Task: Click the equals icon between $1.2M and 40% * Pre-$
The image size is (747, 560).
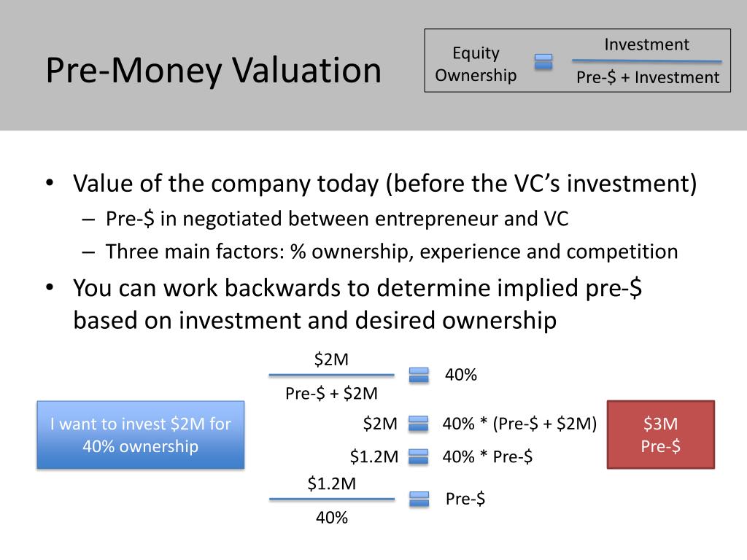Action: 418,456
